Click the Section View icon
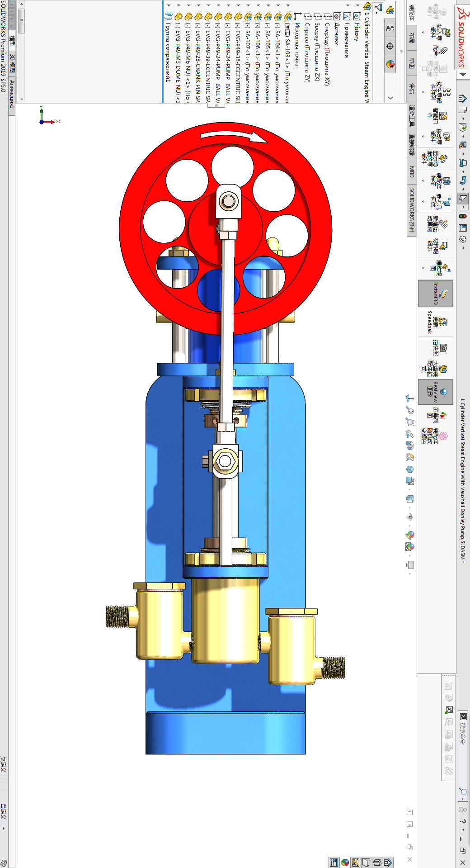 [409, 446]
